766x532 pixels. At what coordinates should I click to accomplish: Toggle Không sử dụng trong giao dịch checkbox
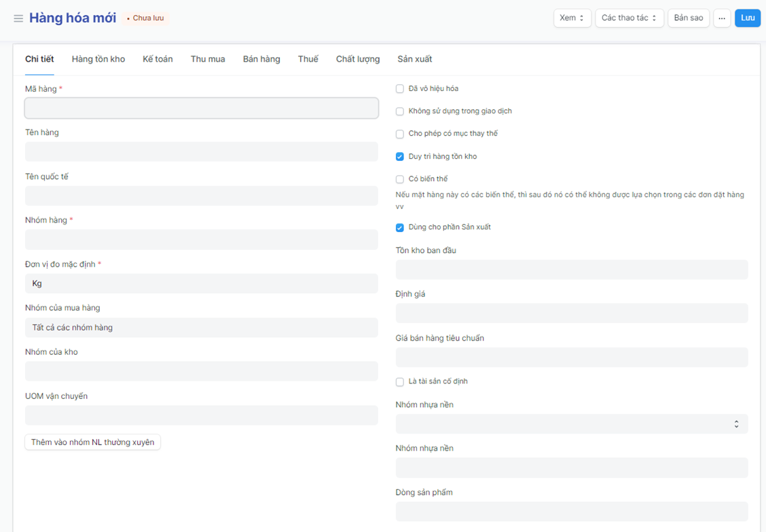click(400, 111)
